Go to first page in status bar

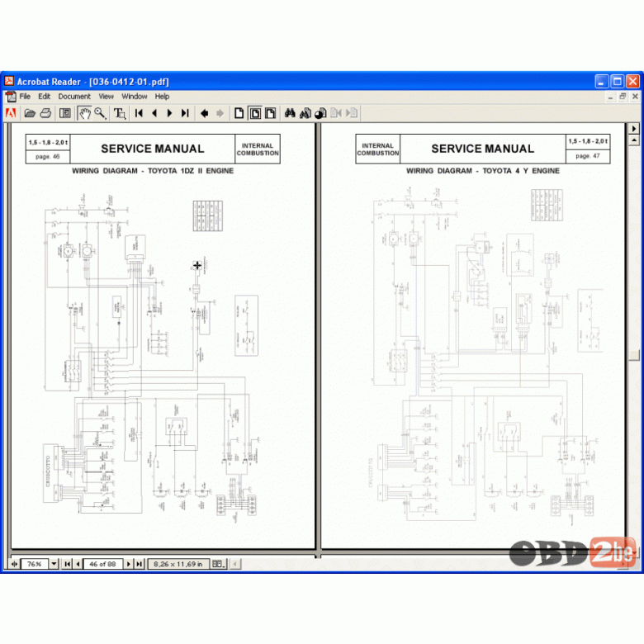(x=68, y=564)
